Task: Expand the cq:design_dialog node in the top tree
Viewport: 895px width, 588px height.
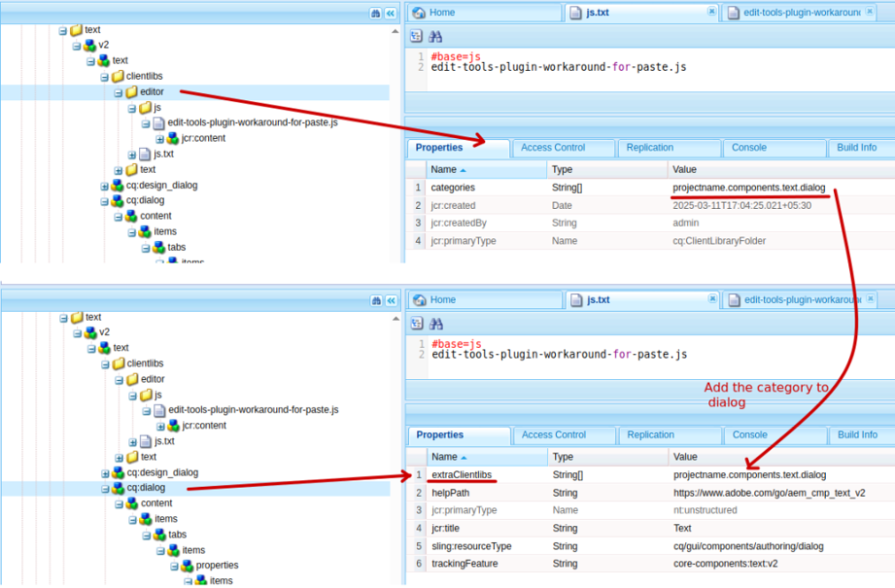Action: 105,186
